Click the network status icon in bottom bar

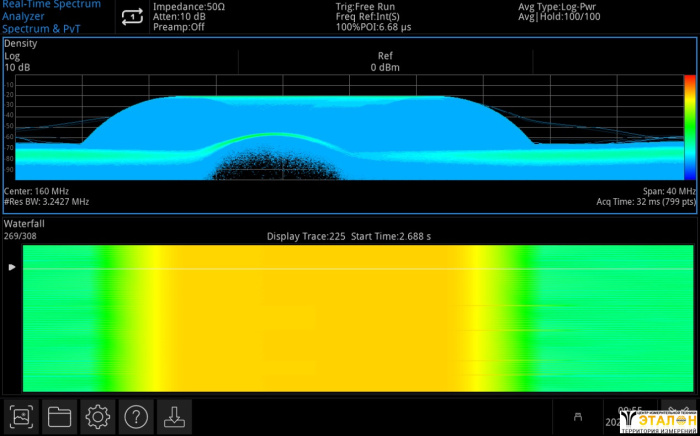[577, 416]
